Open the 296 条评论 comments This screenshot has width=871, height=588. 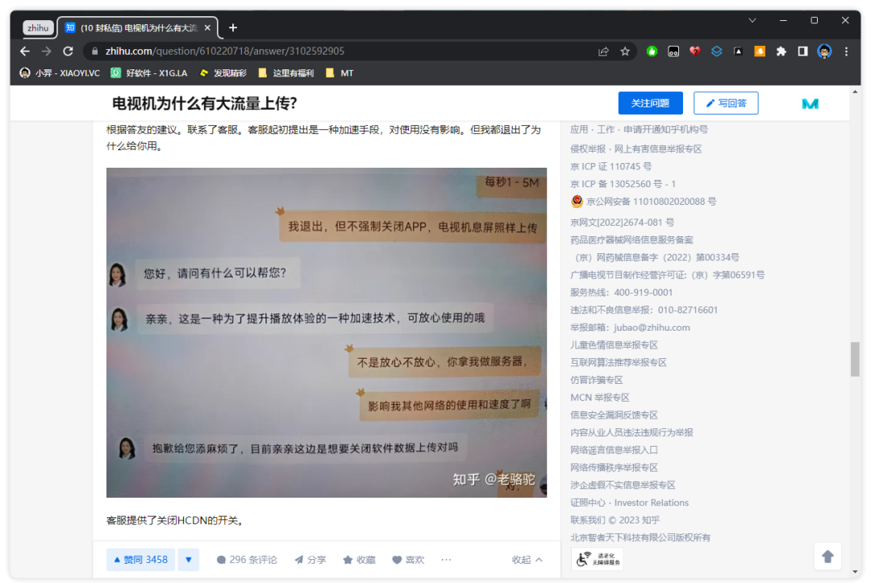[247, 560]
